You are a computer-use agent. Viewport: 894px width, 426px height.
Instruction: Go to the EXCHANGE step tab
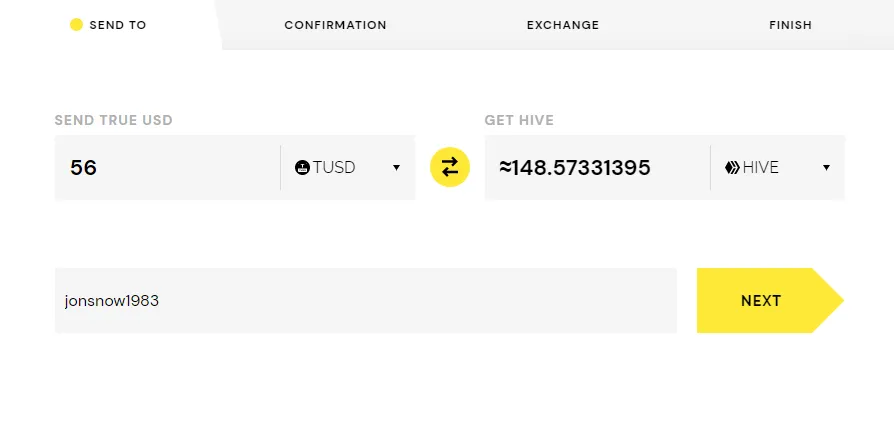(563, 25)
